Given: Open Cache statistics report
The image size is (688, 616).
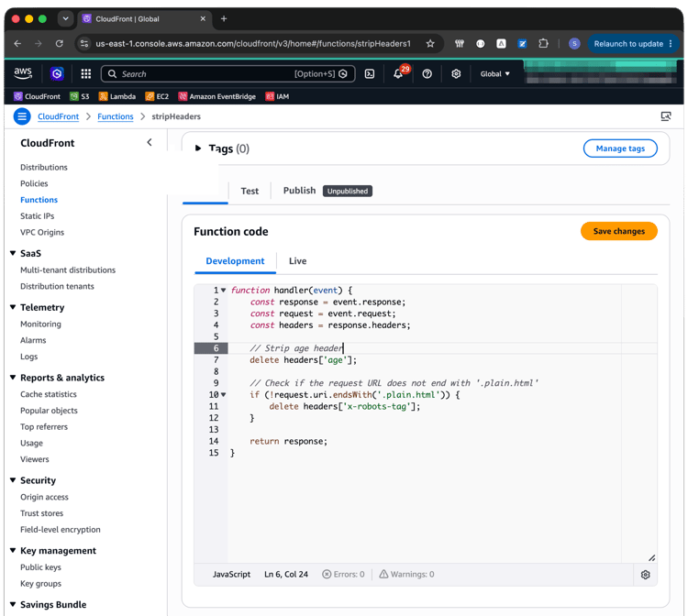Looking at the screenshot, I should coord(49,394).
